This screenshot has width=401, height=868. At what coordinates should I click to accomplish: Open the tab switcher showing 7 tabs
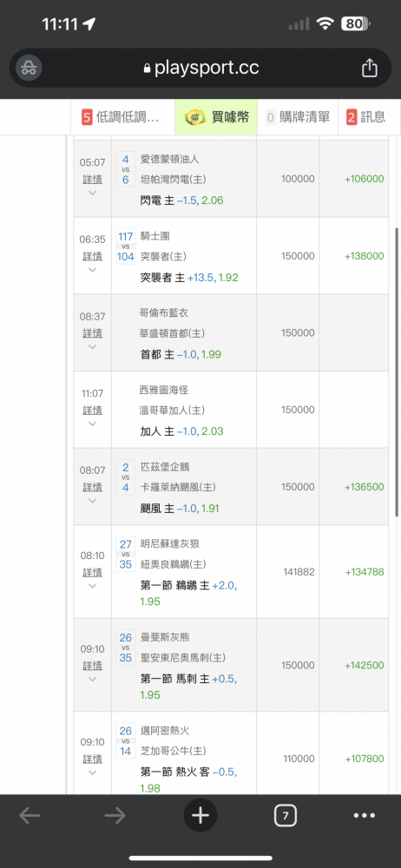coord(286,816)
